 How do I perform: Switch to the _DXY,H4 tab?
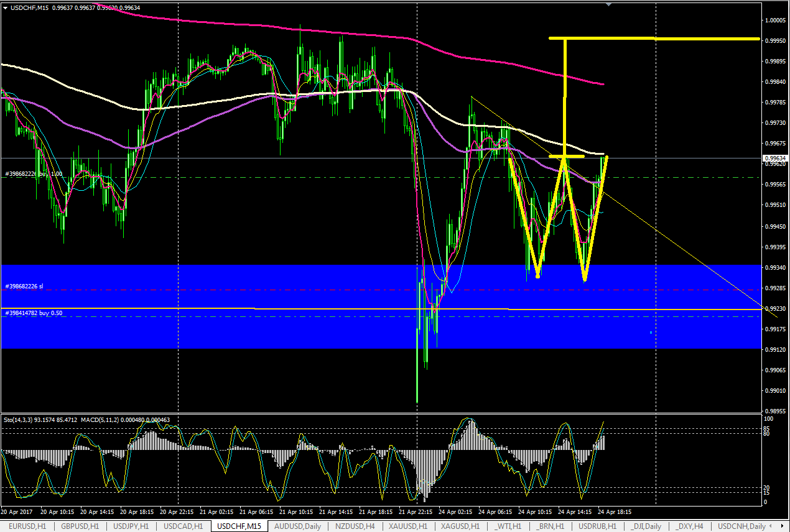pyautogui.click(x=689, y=526)
